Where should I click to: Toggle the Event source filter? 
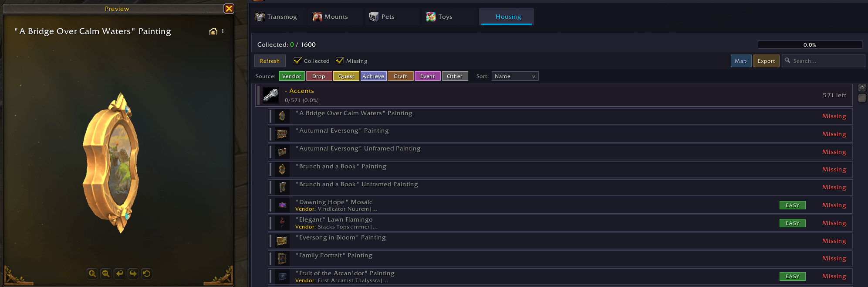click(428, 76)
